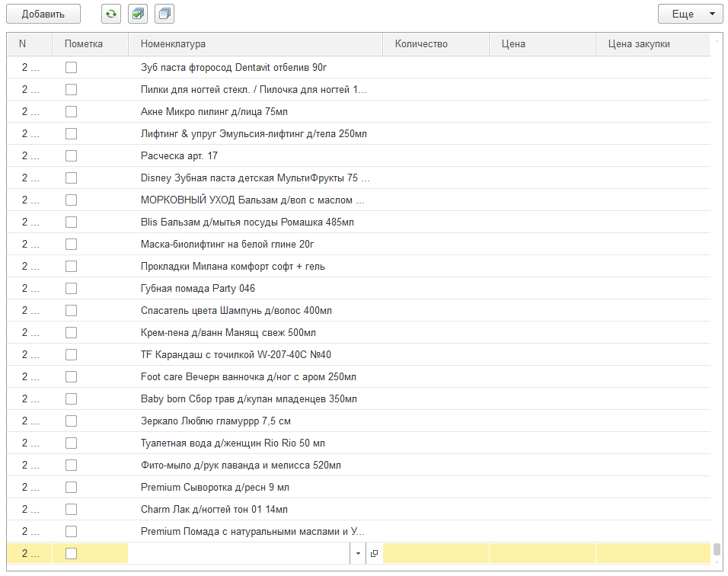Image resolution: width=728 pixels, height=576 pixels.
Task: Tick the checkbox for Расческа арт. 17
Action: pyautogui.click(x=71, y=155)
